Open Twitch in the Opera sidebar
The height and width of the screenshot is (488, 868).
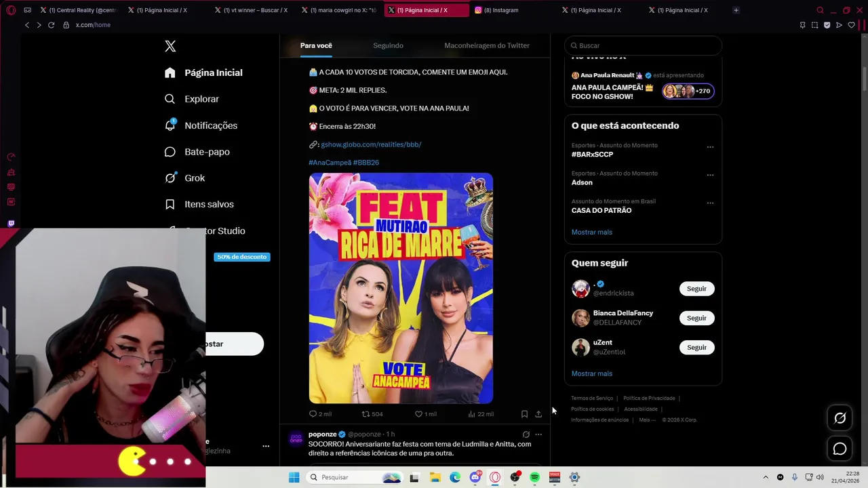click(11, 224)
